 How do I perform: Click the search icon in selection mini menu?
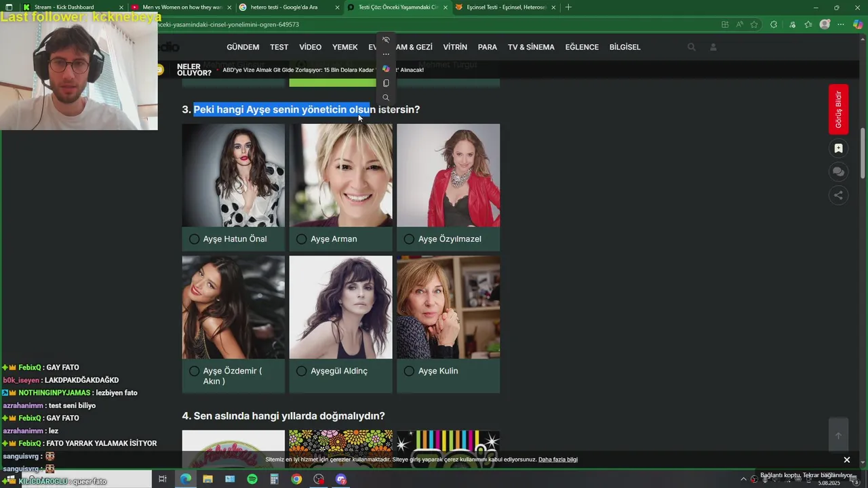[386, 98]
